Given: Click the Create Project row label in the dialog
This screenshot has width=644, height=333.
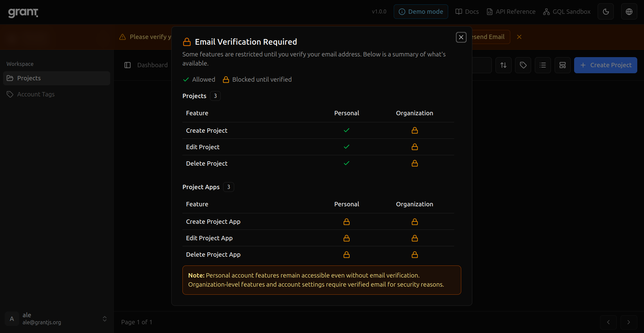Looking at the screenshot, I should (x=207, y=131).
